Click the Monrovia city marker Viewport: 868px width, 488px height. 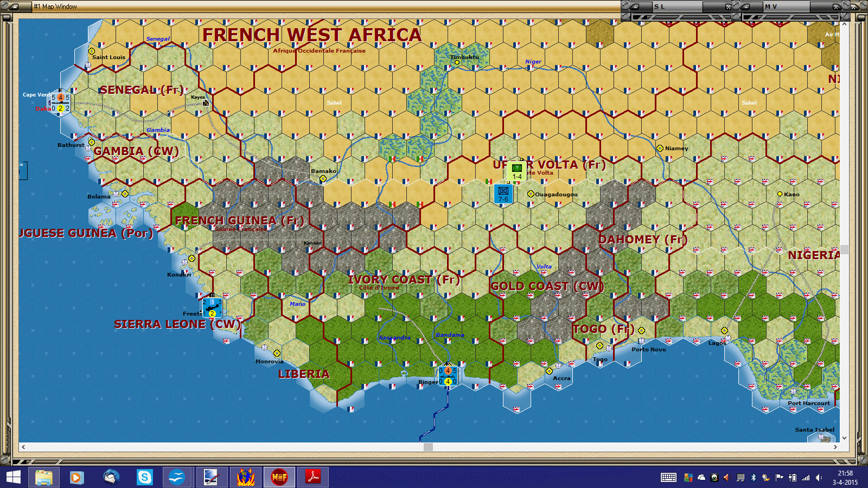point(277,353)
